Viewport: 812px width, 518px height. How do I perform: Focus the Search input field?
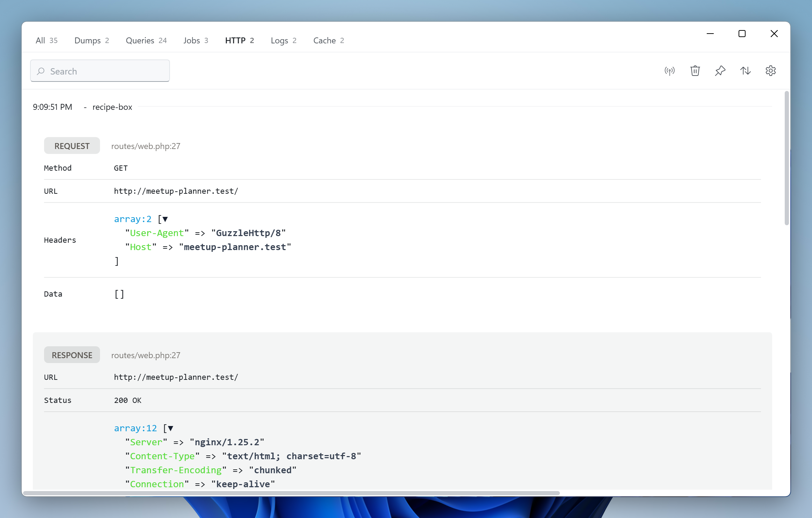[100, 71]
